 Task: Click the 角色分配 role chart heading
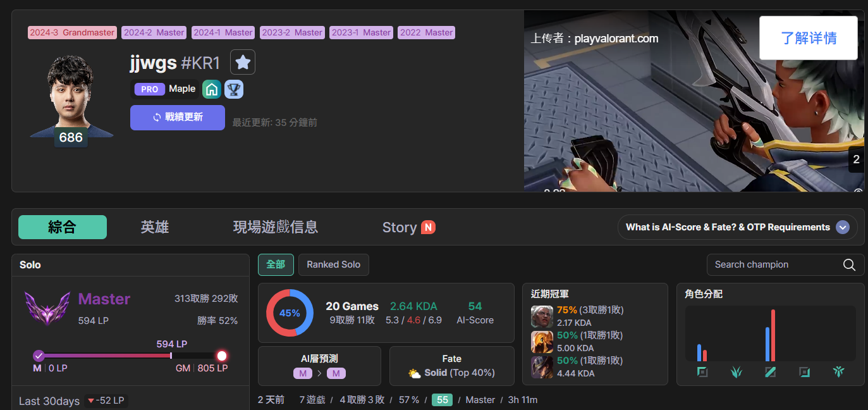(704, 294)
